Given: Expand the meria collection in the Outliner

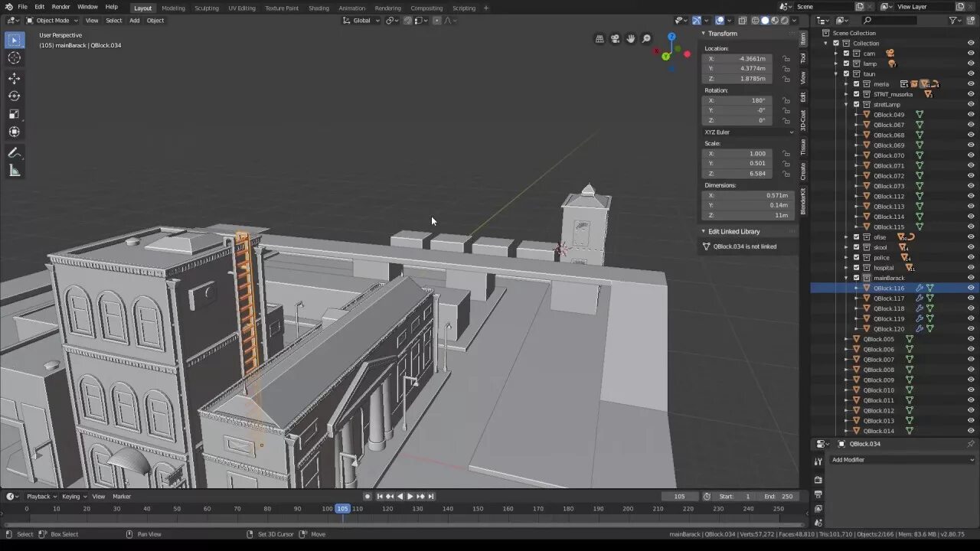Looking at the screenshot, I should point(847,84).
